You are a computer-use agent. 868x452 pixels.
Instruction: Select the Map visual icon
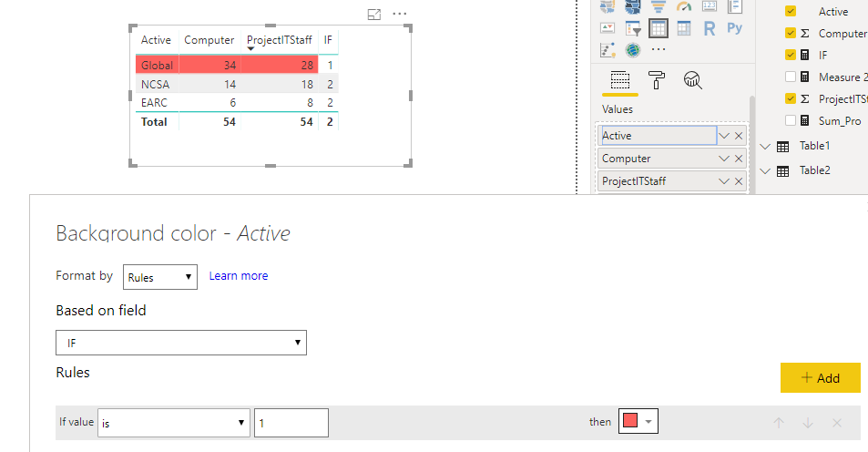point(608,6)
